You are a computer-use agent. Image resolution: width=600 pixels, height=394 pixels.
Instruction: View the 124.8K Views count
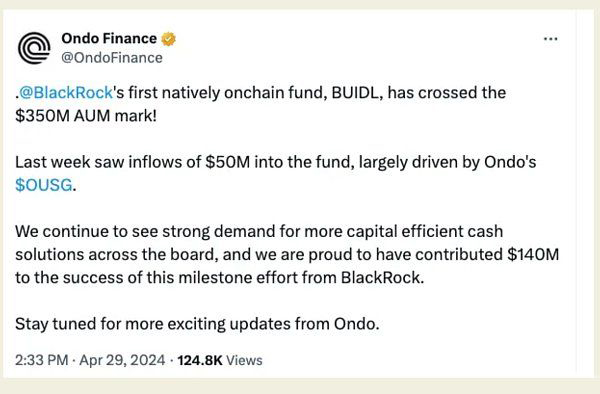click(x=220, y=360)
